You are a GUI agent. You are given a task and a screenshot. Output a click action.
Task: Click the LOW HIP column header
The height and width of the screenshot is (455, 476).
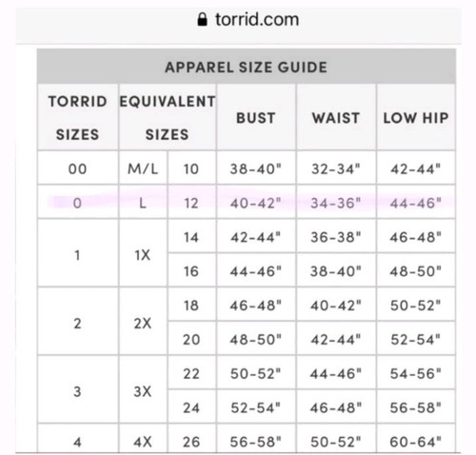tap(416, 117)
